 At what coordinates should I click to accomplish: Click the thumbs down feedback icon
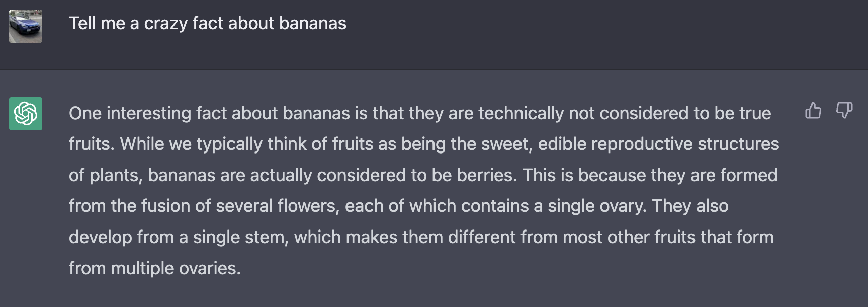coord(844,110)
